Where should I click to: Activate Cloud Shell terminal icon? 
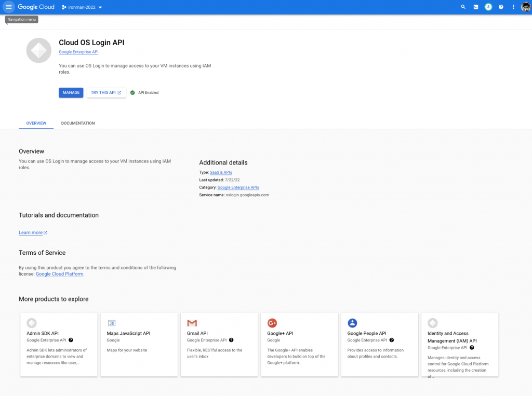(x=476, y=7)
